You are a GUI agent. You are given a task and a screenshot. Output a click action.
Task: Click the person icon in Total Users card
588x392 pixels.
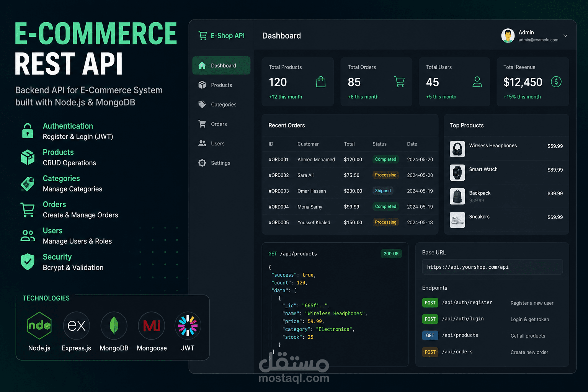tap(477, 82)
